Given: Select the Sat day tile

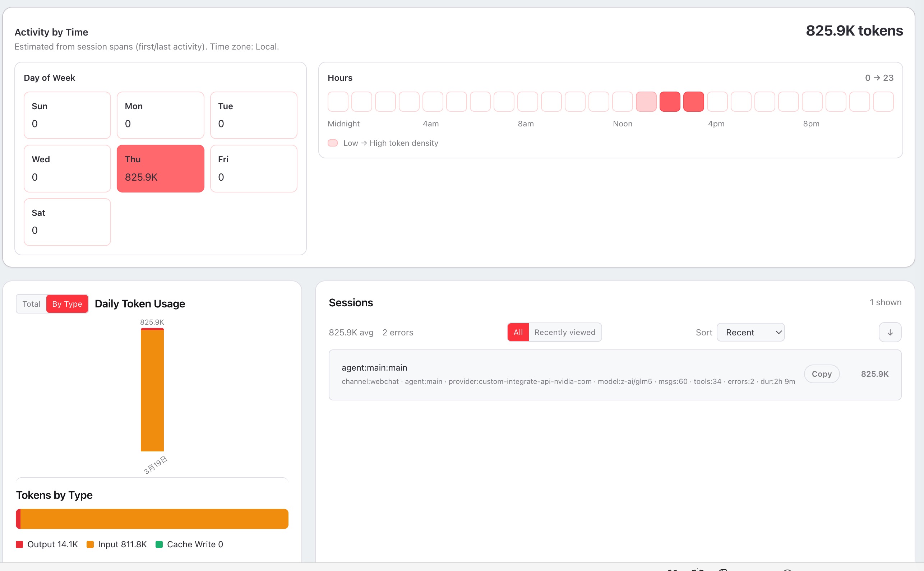Looking at the screenshot, I should (67, 222).
